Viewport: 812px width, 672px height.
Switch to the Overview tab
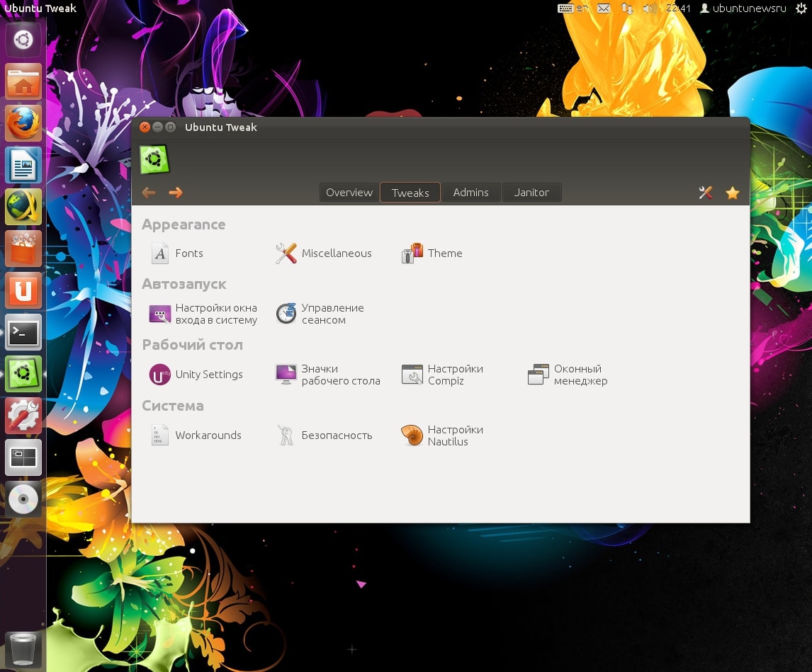(349, 192)
